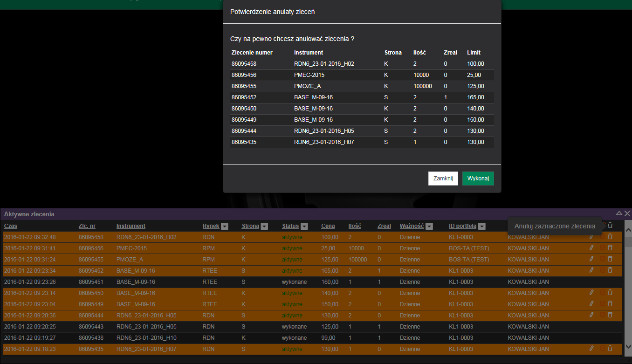Toggle selection checkbox for order 86095435

point(602,348)
